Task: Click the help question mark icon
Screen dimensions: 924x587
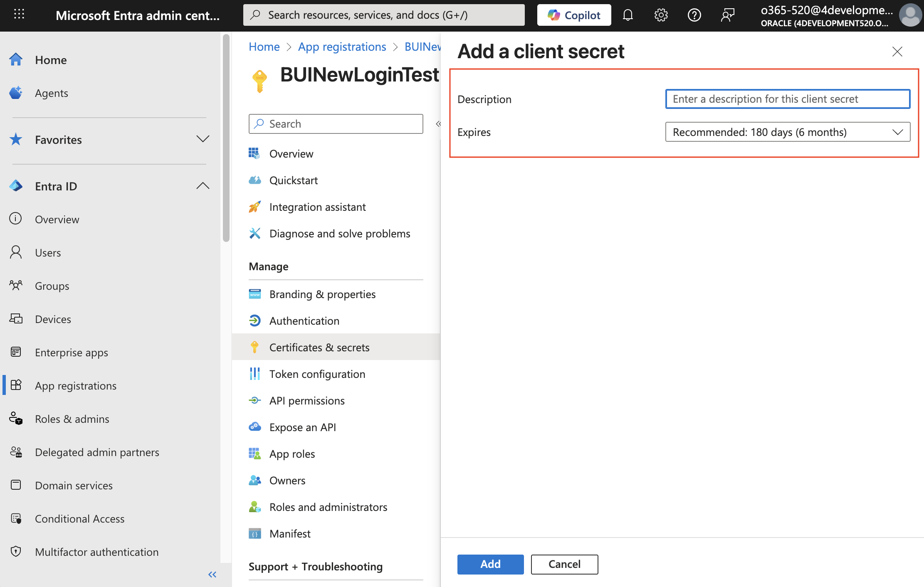Action: coord(694,15)
